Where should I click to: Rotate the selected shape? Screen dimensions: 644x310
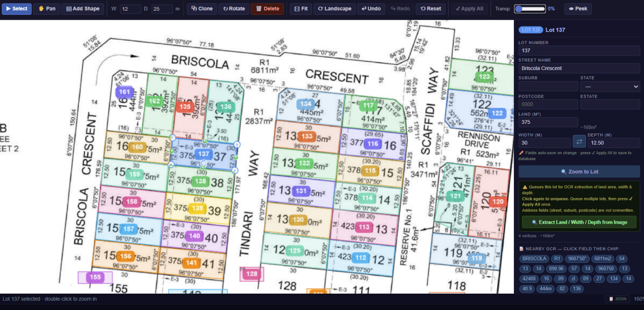(x=234, y=9)
